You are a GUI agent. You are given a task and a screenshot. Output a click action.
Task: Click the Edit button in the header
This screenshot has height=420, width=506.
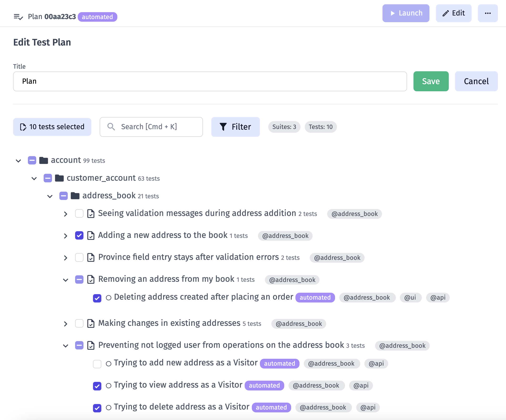[454, 13]
